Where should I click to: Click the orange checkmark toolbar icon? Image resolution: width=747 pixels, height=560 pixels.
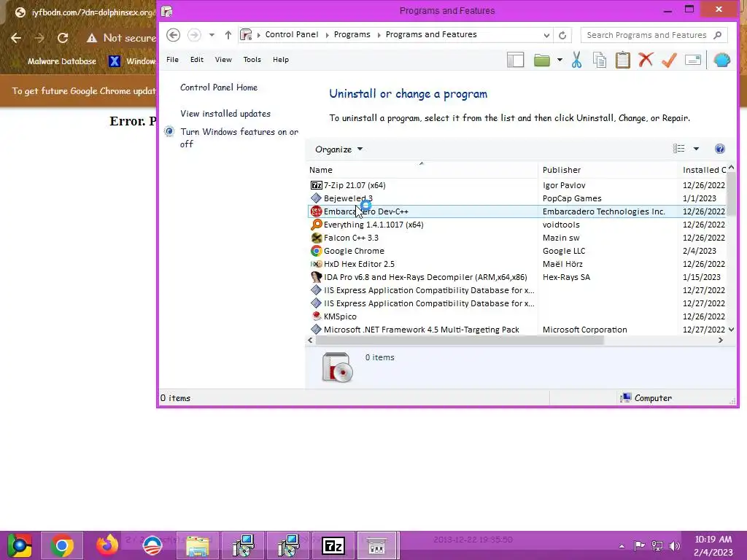[670, 60]
